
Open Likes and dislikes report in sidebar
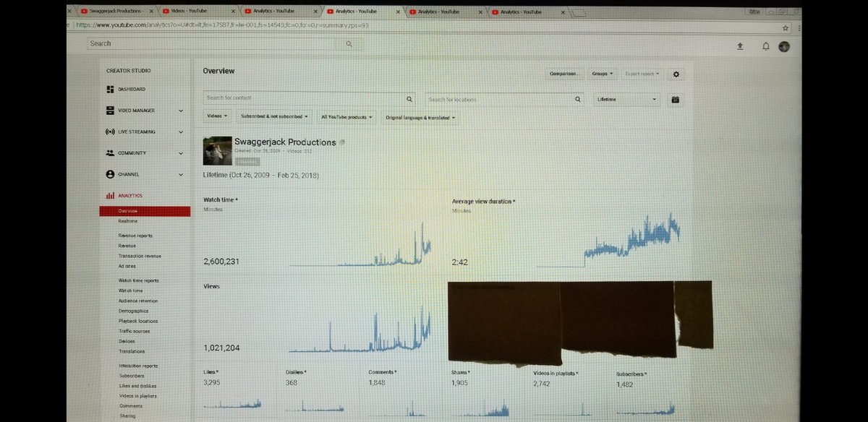point(137,386)
